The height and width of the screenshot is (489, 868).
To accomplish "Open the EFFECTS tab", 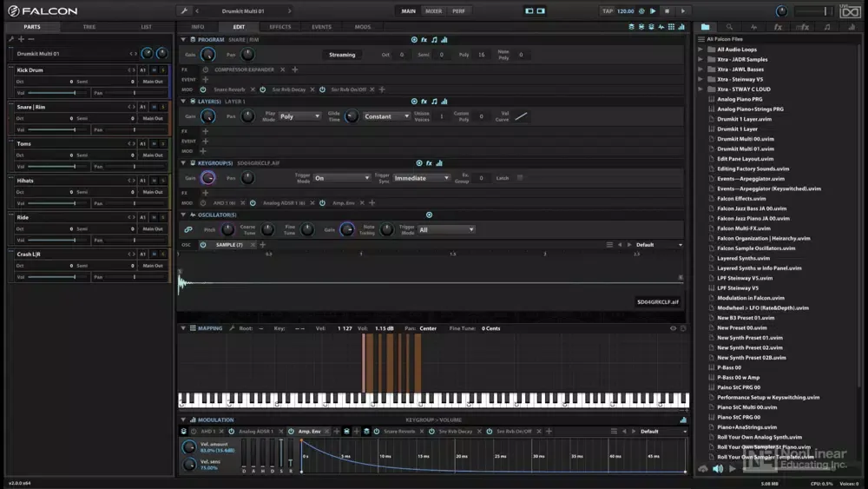I will [280, 27].
